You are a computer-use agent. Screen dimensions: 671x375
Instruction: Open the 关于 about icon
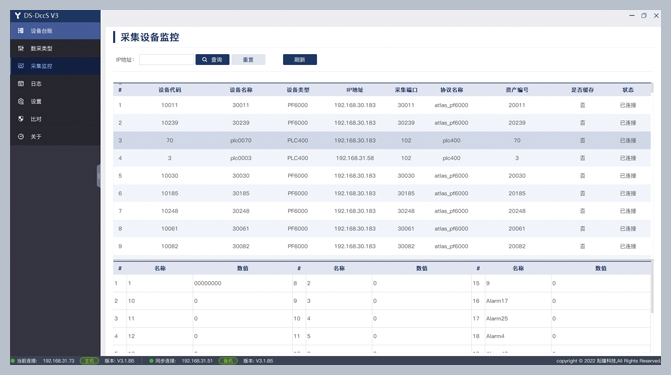point(21,137)
